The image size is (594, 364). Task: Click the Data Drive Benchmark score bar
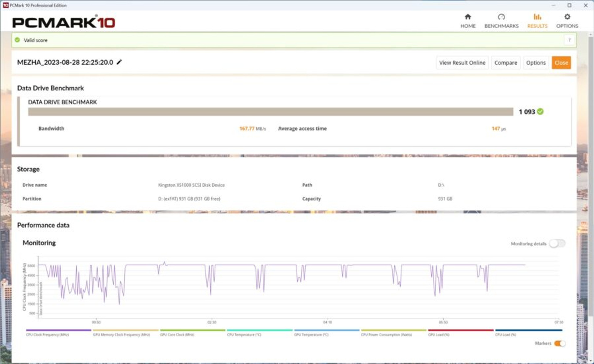pos(270,112)
